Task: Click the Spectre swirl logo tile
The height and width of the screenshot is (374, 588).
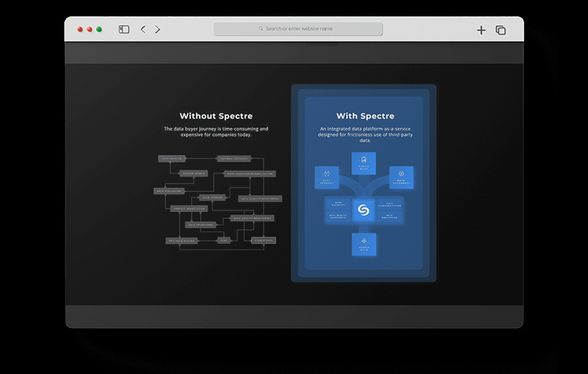Action: [363, 210]
